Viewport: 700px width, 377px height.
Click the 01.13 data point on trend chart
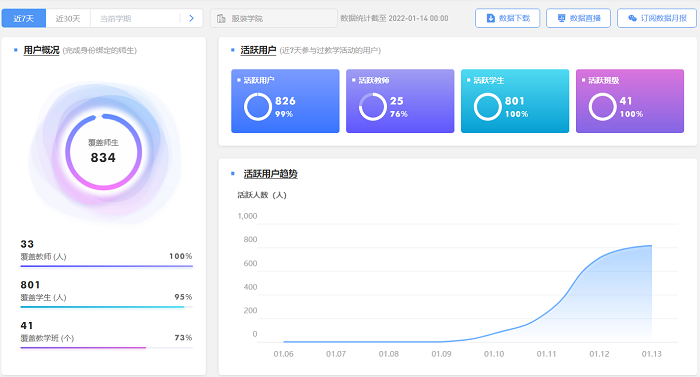651,245
